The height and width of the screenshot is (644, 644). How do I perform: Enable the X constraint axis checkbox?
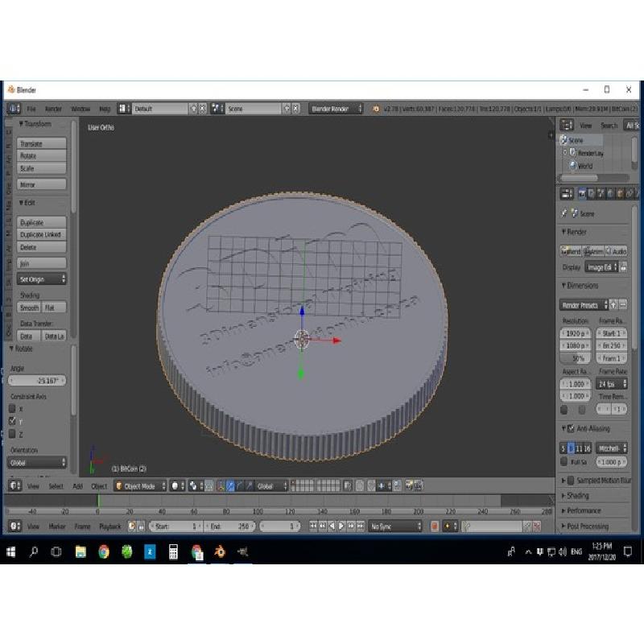click(x=12, y=409)
